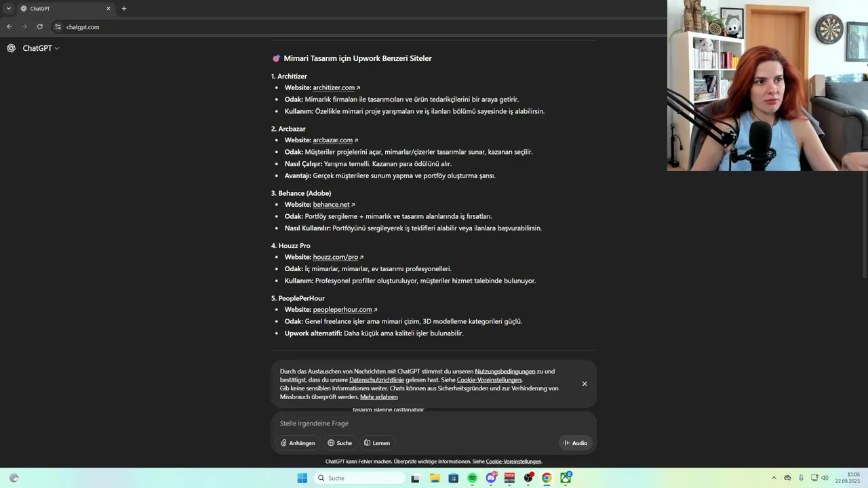Click the '5. PeoplePerHour' heading
The width and height of the screenshot is (868, 488).
pyautogui.click(x=298, y=298)
